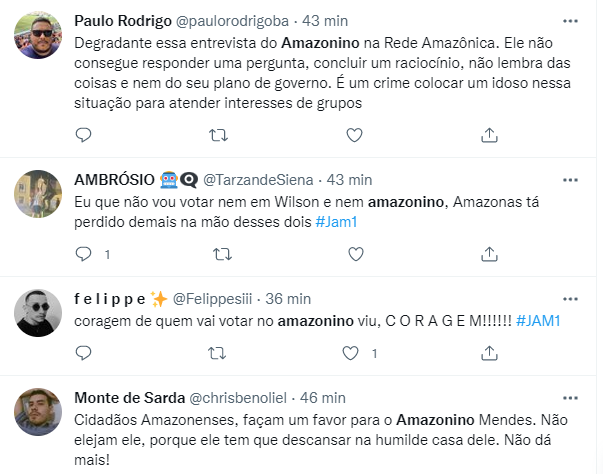Share Paulo Rodrigo's tweet

click(489, 134)
